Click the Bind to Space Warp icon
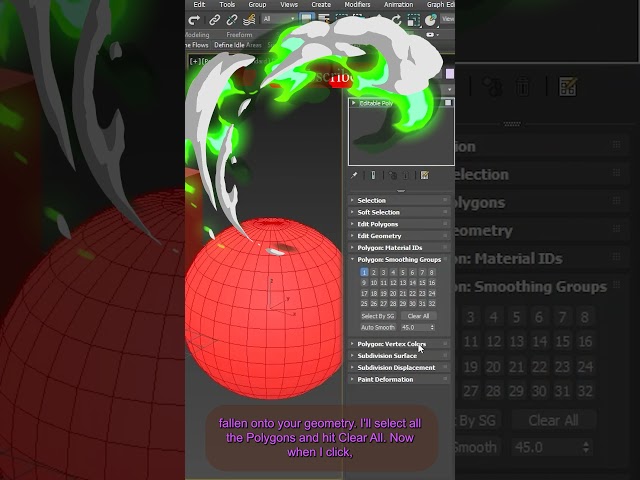The height and width of the screenshot is (480, 640). pyautogui.click(x=249, y=19)
